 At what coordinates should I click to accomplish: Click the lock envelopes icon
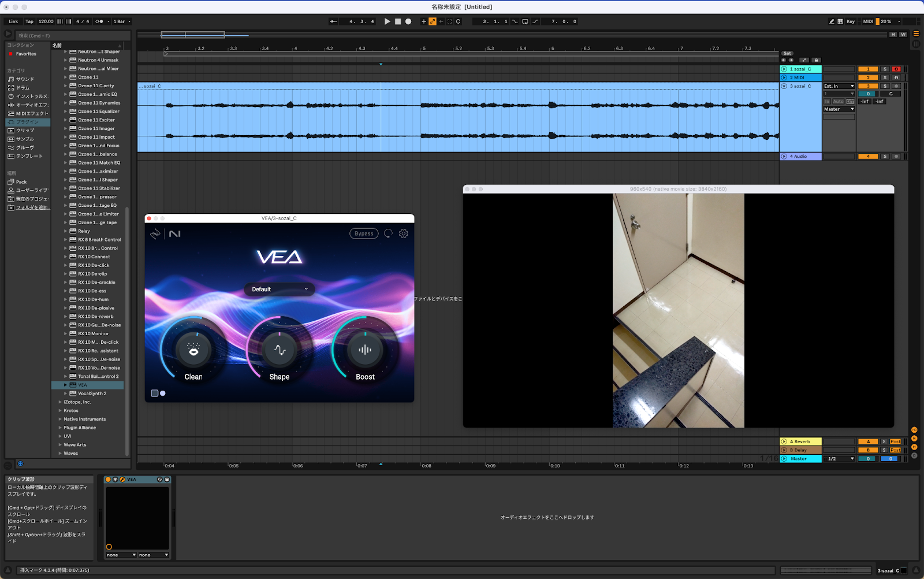click(816, 60)
